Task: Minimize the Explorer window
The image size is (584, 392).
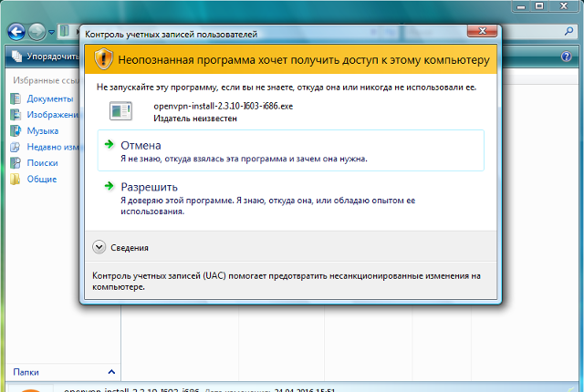Action: tap(521, 6)
